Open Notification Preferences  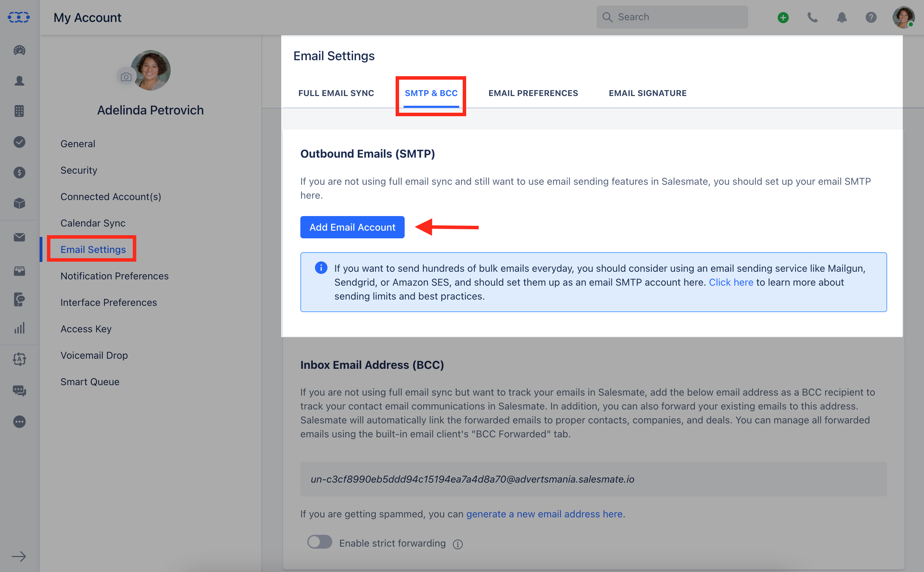pyautogui.click(x=114, y=276)
